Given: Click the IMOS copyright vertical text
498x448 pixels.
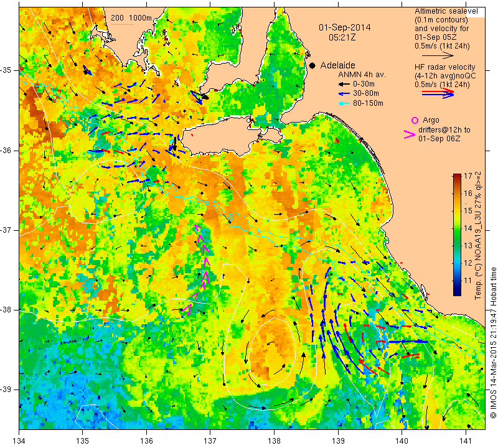Looking at the screenshot, I should point(493,342).
